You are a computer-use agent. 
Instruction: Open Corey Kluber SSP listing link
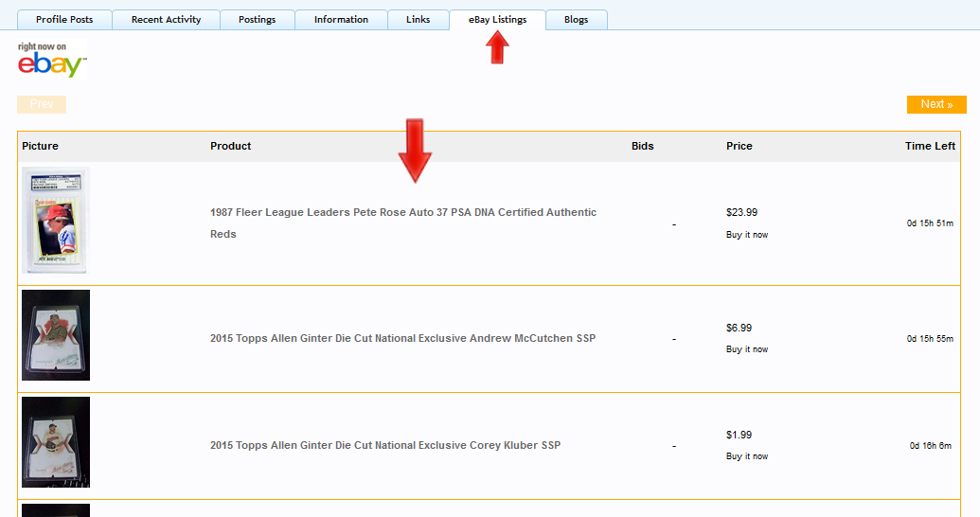click(x=385, y=445)
